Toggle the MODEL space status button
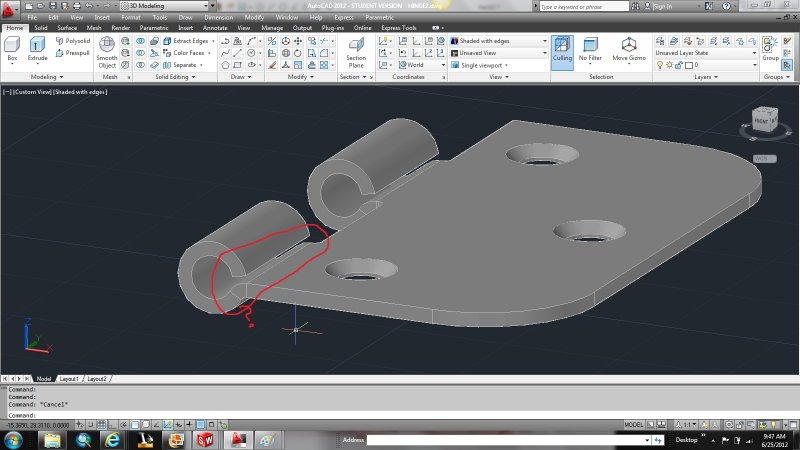 pos(634,424)
